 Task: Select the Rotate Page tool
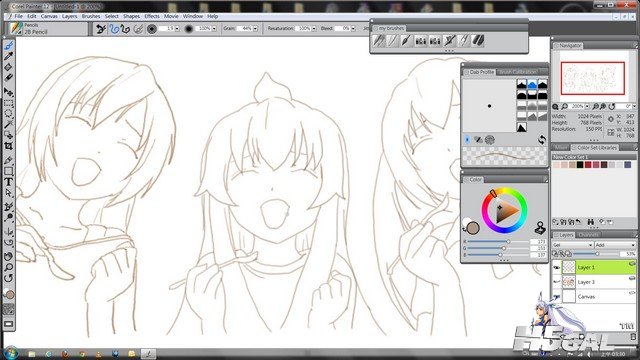[x=9, y=278]
